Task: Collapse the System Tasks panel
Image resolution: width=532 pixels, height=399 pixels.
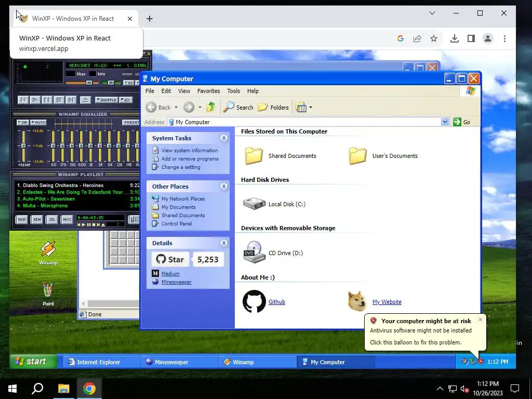Action: click(x=223, y=138)
